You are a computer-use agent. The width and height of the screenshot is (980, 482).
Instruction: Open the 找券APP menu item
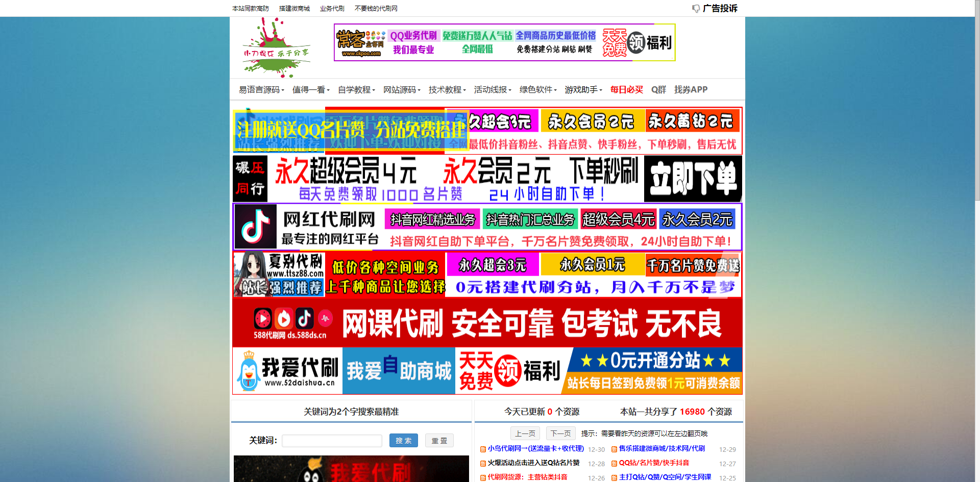coord(691,90)
